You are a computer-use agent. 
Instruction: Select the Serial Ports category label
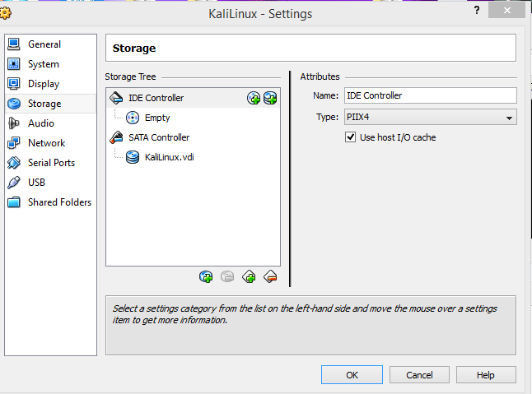(x=52, y=163)
